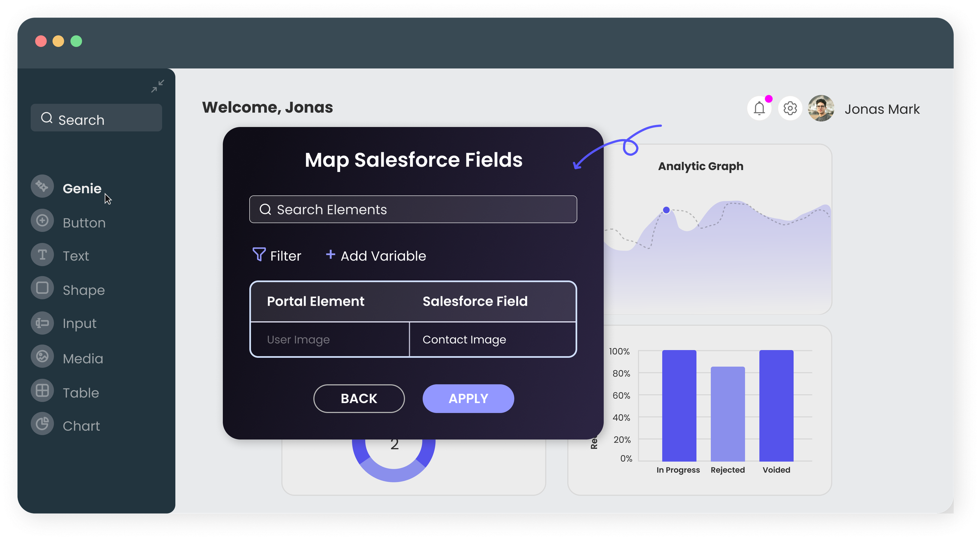This screenshot has height=540, width=980.
Task: Click the Genie sparkle icon in sidebar
Action: [42, 186]
